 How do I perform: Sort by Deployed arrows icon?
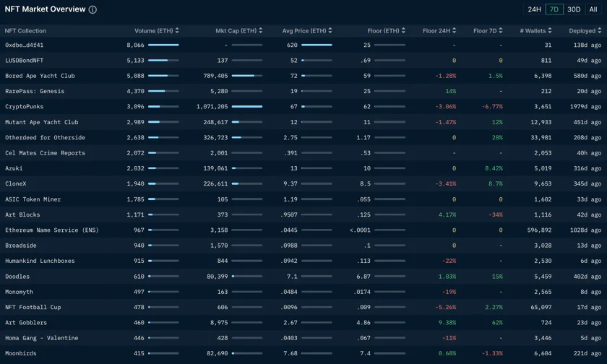click(600, 30)
